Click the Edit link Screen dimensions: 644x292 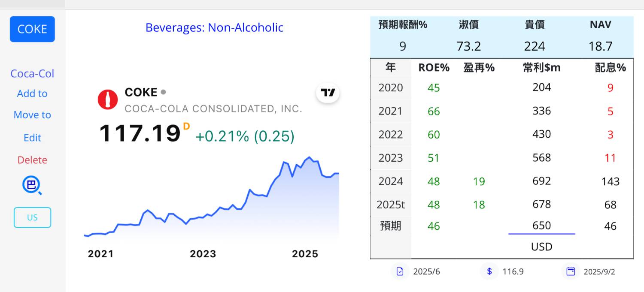[x=32, y=138]
